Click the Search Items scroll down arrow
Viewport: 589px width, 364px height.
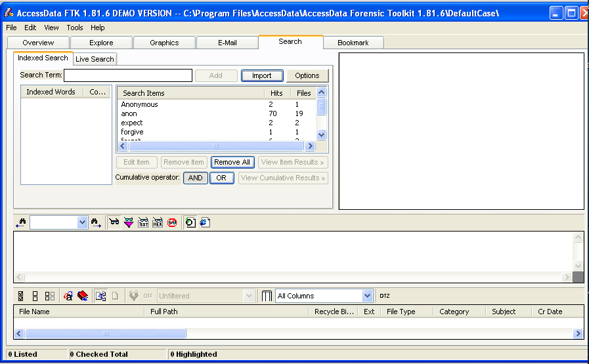tap(322, 134)
